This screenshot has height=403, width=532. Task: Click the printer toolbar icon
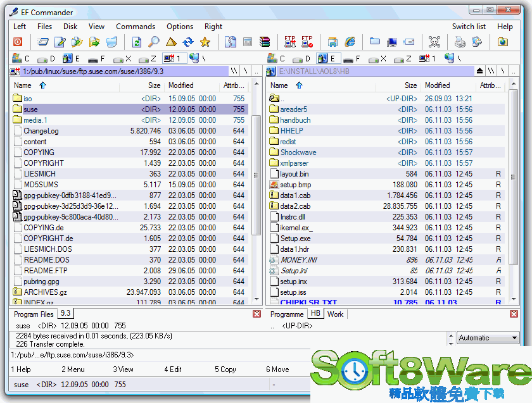coord(460,42)
